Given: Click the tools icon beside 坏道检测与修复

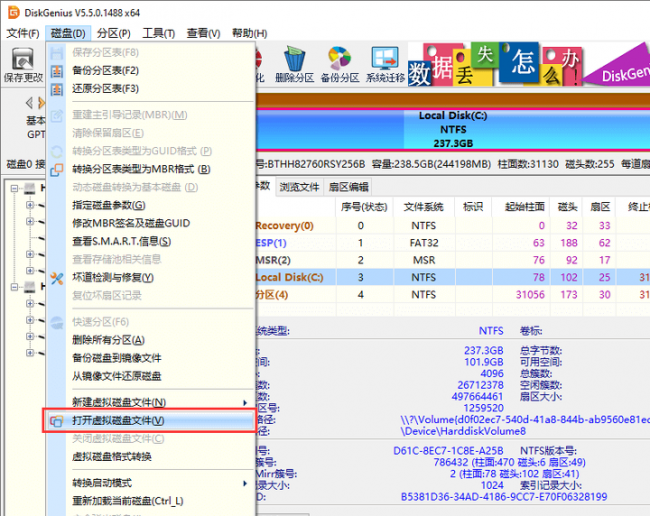Looking at the screenshot, I should (57, 278).
